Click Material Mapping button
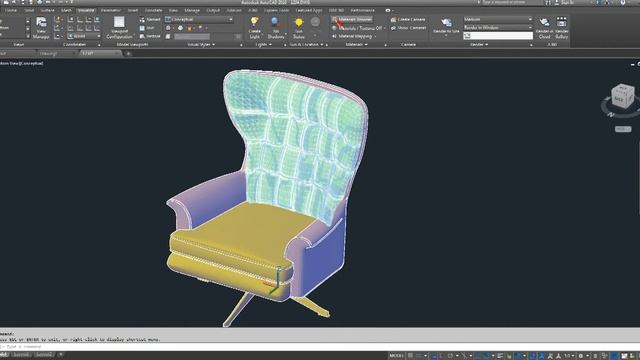Viewport: 640px width, 360px height. point(353,36)
